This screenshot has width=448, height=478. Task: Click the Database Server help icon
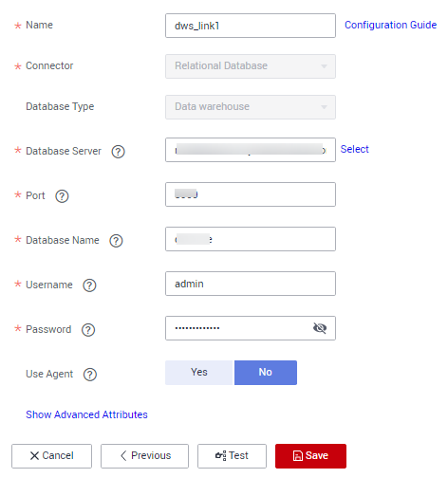pos(118,152)
